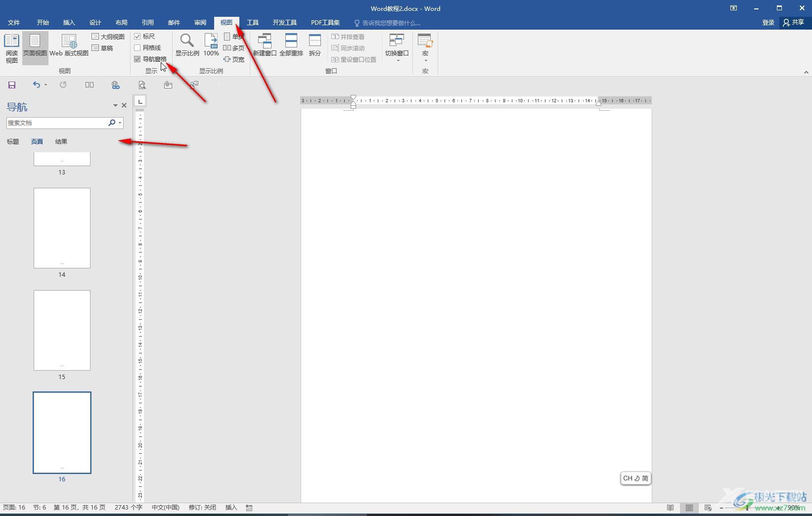This screenshot has width=812, height=516.
Task: Click language 中文(中国) in status bar
Action: tap(166, 508)
